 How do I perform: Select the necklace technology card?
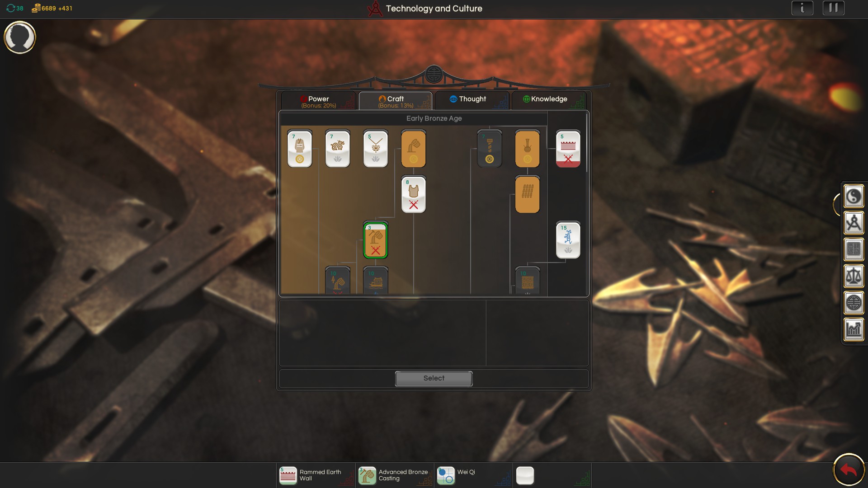375,149
